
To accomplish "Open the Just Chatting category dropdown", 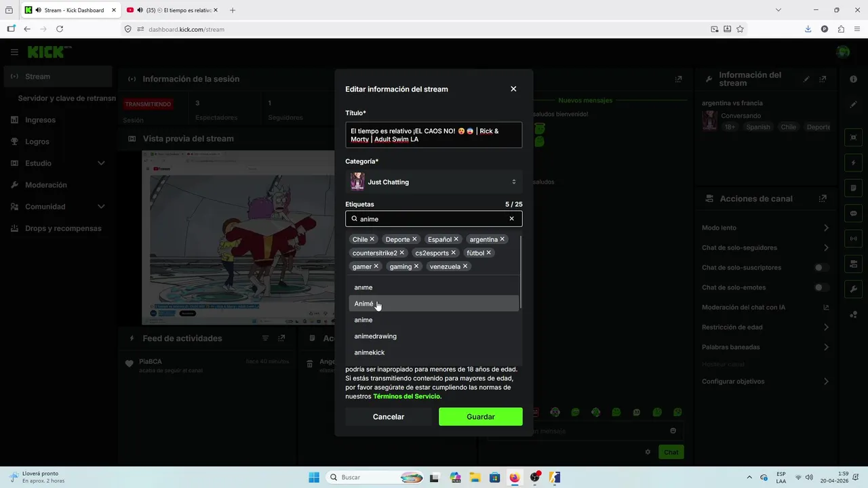I will (434, 182).
